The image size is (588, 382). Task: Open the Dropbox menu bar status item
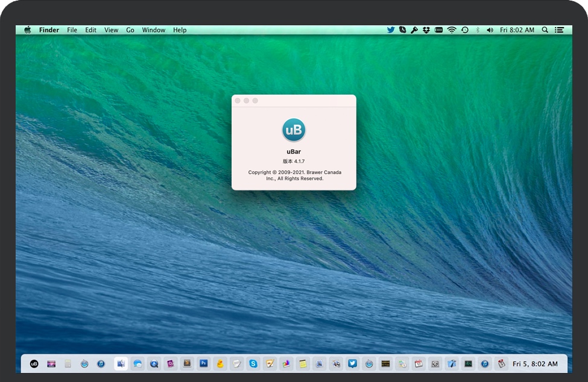[426, 30]
